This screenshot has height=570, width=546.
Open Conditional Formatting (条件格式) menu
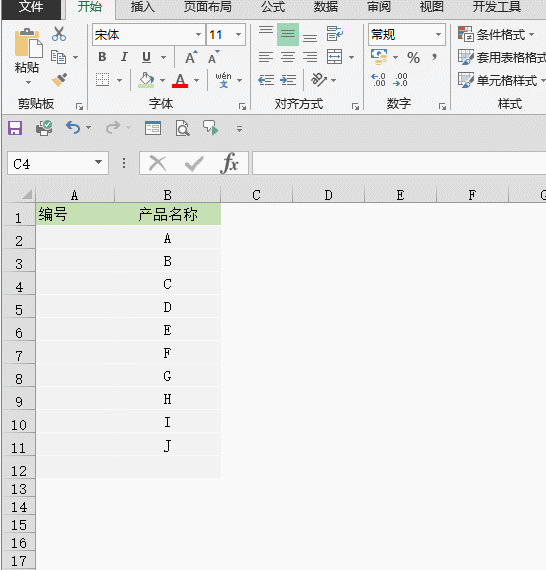click(x=495, y=35)
